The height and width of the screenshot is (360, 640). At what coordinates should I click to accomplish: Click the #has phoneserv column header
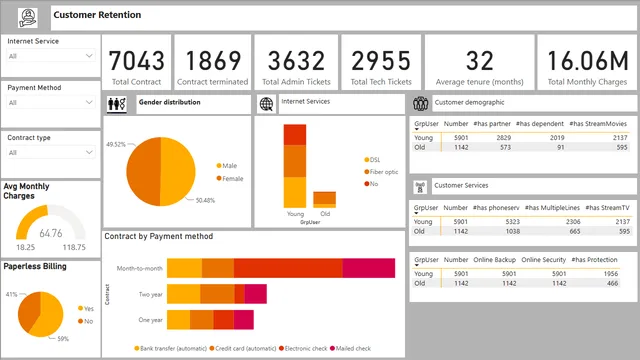point(496,208)
